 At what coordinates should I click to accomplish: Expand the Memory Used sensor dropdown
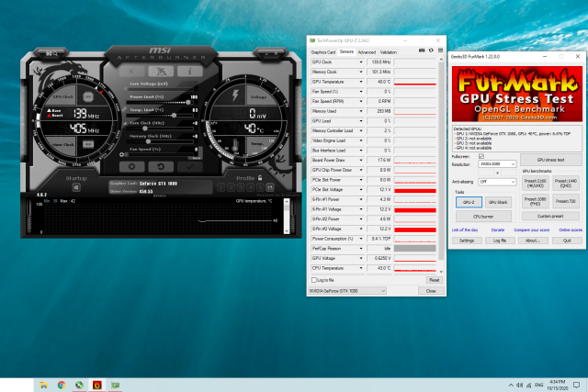pyautogui.click(x=361, y=111)
